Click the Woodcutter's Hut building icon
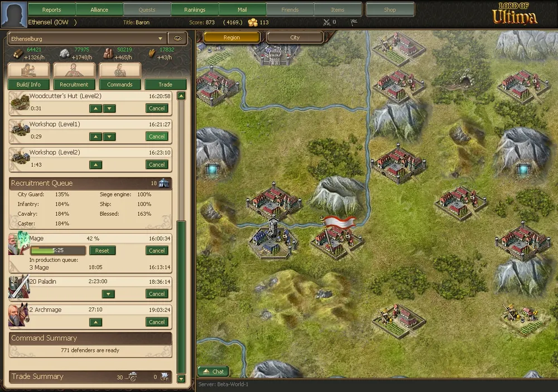Image resolution: width=558 pixels, height=392 pixels. point(20,103)
